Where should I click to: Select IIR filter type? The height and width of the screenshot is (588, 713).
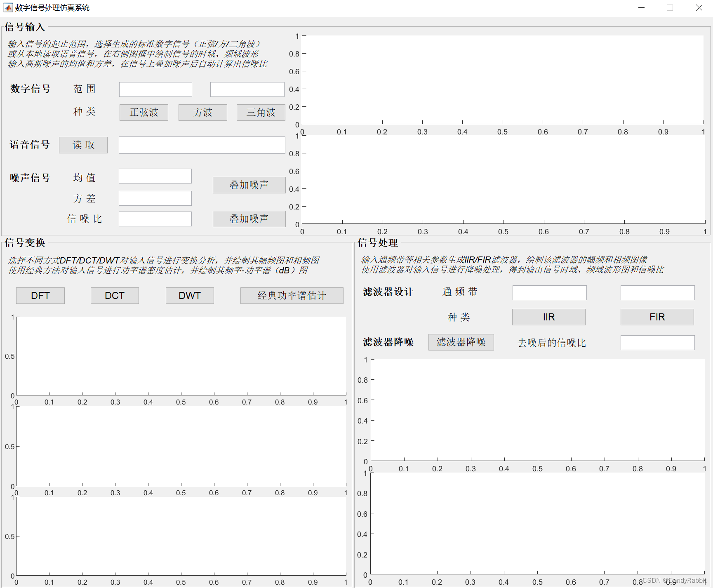click(x=548, y=317)
